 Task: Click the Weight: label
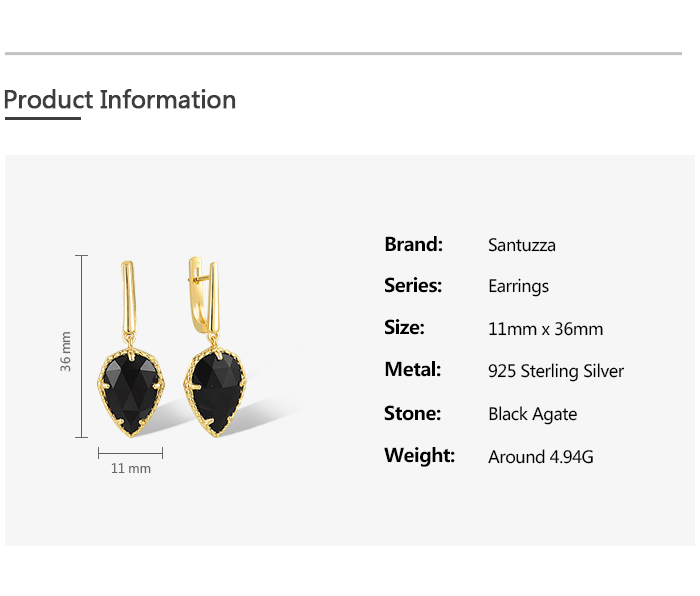(x=419, y=456)
